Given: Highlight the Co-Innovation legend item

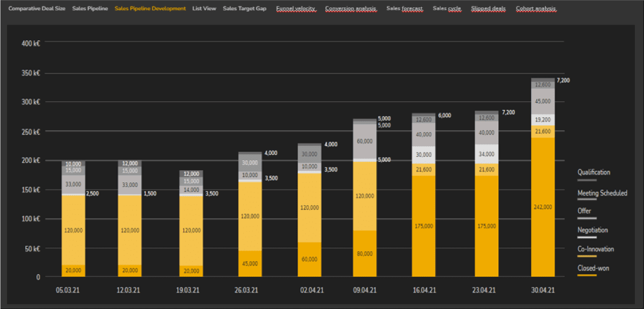Looking at the screenshot, I should click(x=595, y=249).
